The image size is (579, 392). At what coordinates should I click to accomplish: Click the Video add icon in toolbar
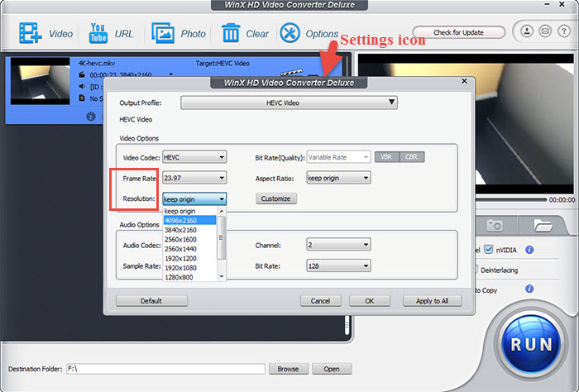tap(31, 34)
